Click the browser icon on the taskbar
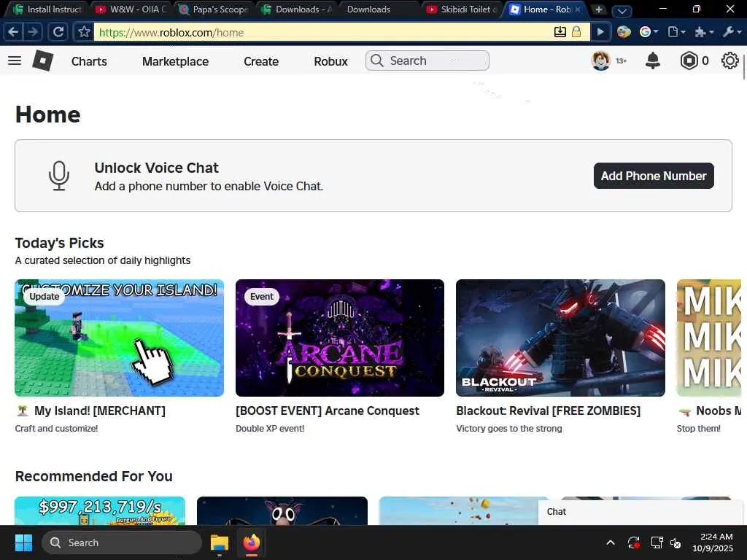Screen dimensions: 747x560 [x=252, y=542]
